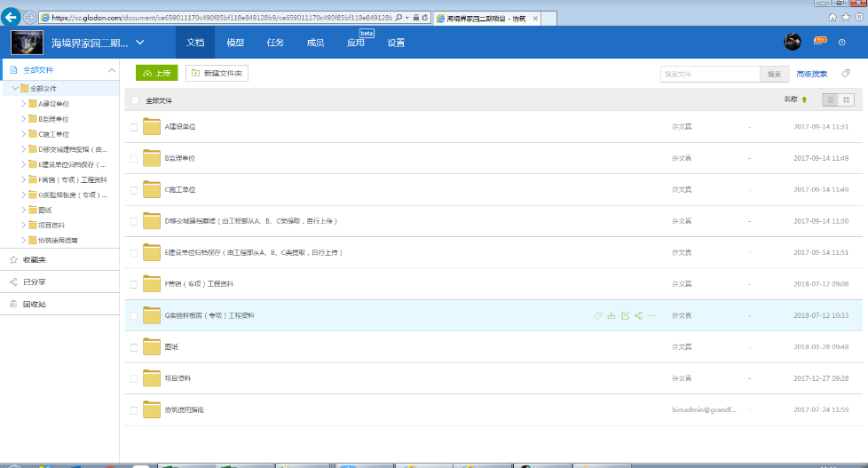Viewport: 868px width, 468px height.
Task: Click the user avatar in the header
Action: pyautogui.click(x=792, y=42)
